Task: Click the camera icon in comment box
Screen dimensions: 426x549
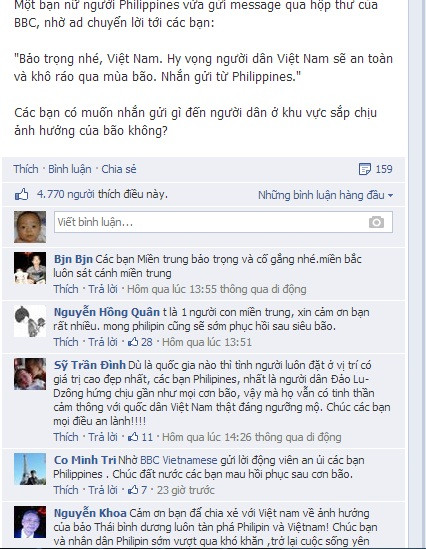Action: [x=376, y=222]
